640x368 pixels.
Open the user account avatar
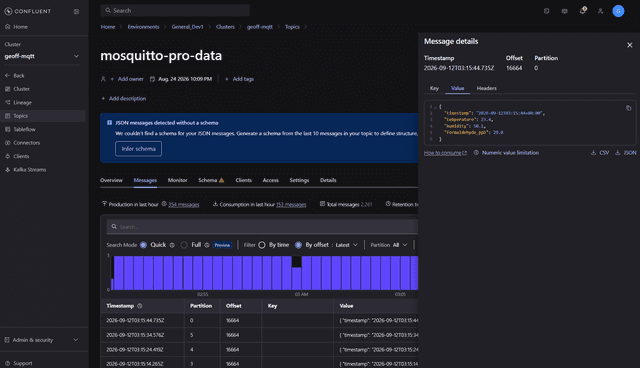[x=618, y=11]
